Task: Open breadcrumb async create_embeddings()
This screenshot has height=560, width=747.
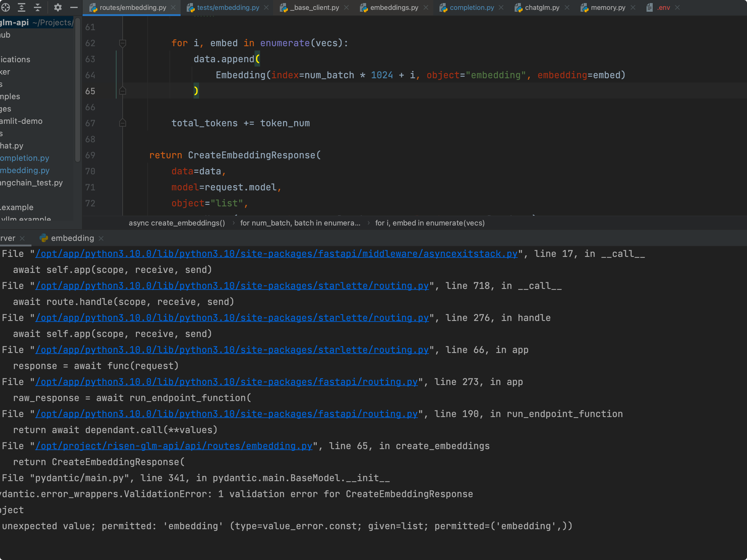Action: tap(177, 223)
